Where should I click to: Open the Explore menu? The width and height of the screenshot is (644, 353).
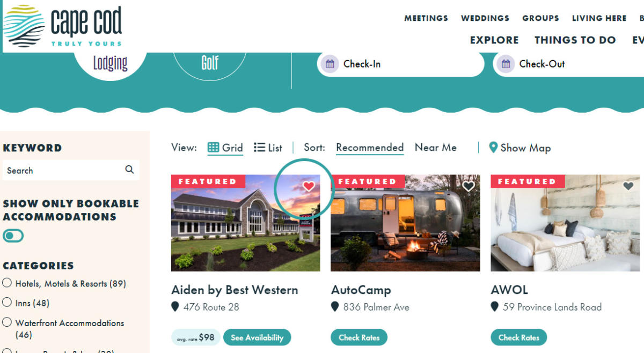point(494,40)
